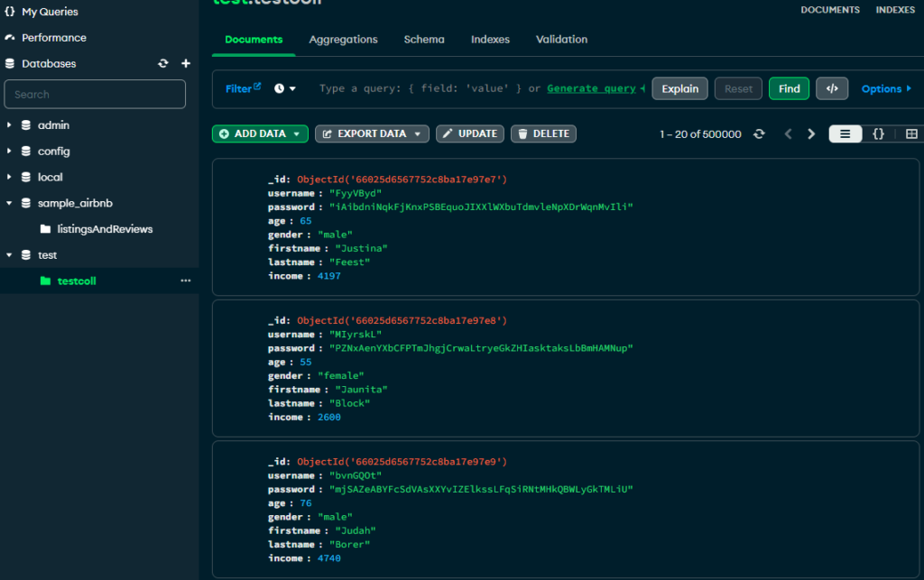This screenshot has height=580, width=924.
Task: Click username value "FyyVByd"
Action: [356, 193]
